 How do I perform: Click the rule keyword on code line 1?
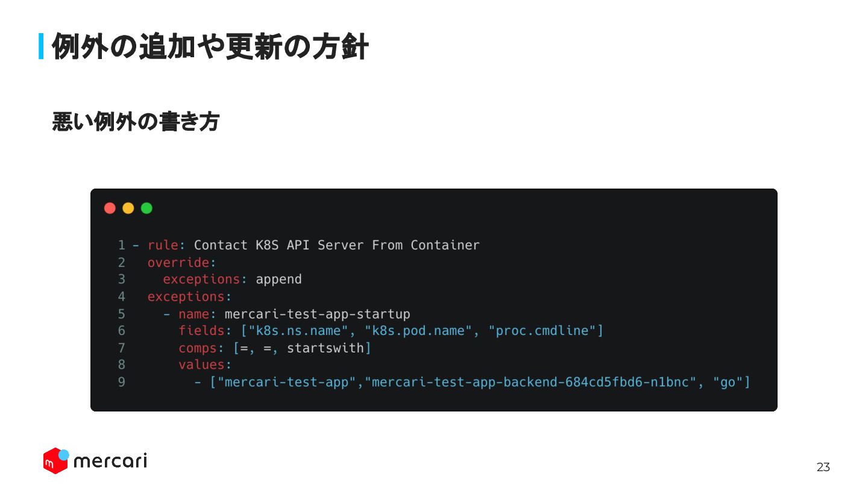pyautogui.click(x=163, y=245)
